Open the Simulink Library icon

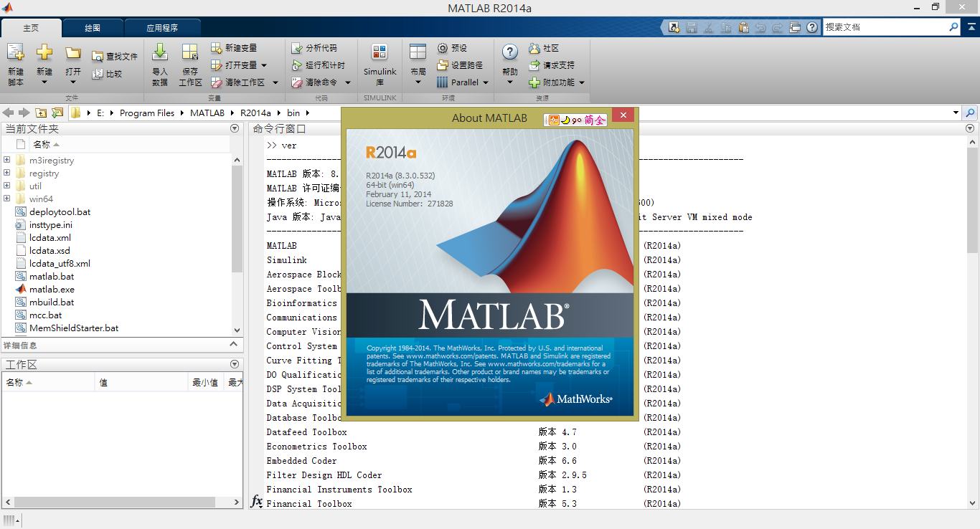click(380, 53)
